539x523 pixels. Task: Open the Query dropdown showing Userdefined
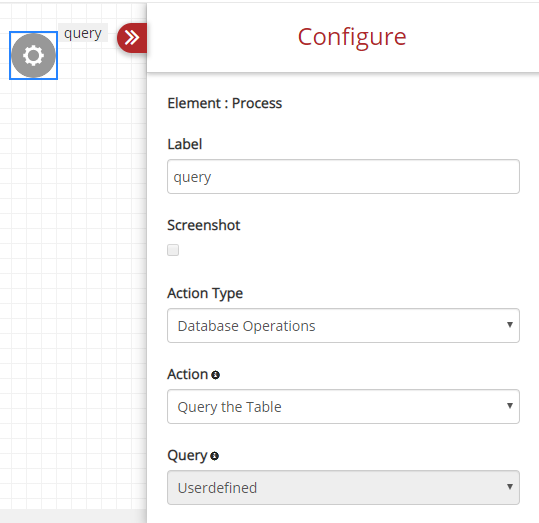[x=343, y=488]
